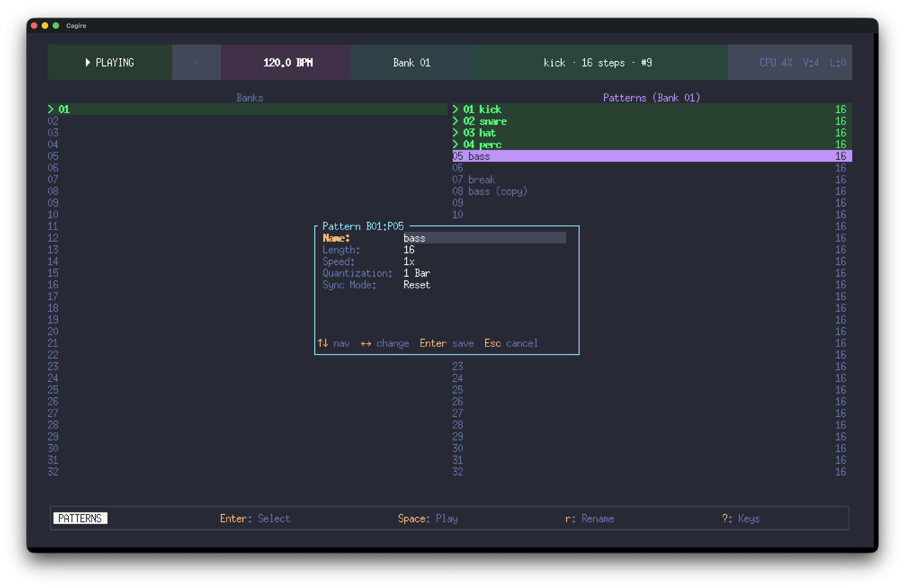This screenshot has width=905, height=588.
Task: Click the PATTERNS tab label in footer
Action: pos(80,518)
